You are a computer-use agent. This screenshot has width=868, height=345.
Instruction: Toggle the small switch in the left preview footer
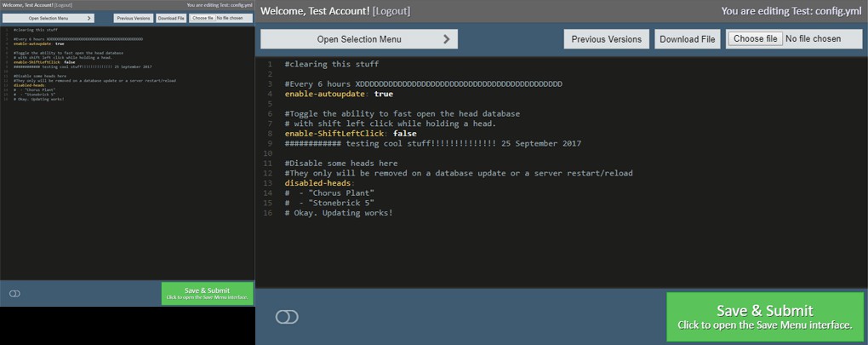14,293
